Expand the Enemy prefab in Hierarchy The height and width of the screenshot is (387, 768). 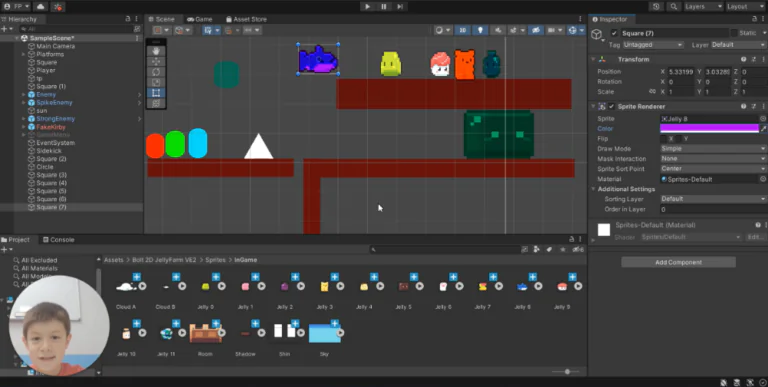24,95
